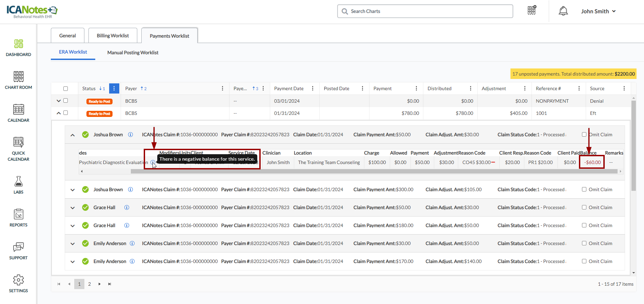Open the Quick Calendar icon

click(18, 148)
